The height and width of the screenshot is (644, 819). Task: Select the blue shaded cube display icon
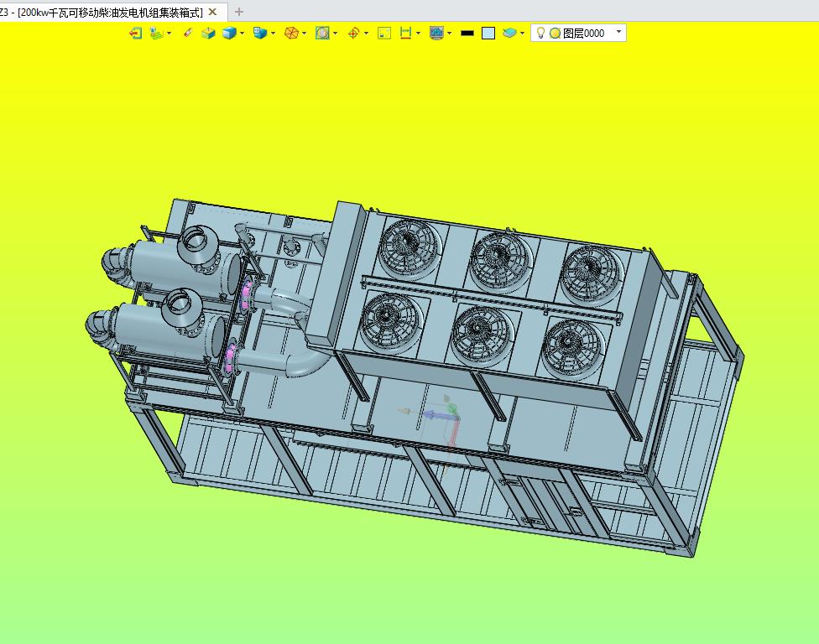tap(229, 34)
